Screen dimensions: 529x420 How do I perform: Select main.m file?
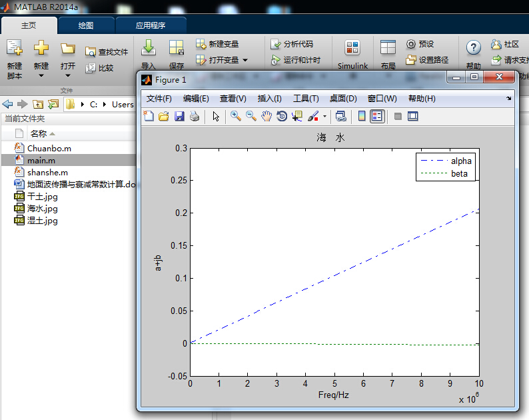[x=41, y=161]
